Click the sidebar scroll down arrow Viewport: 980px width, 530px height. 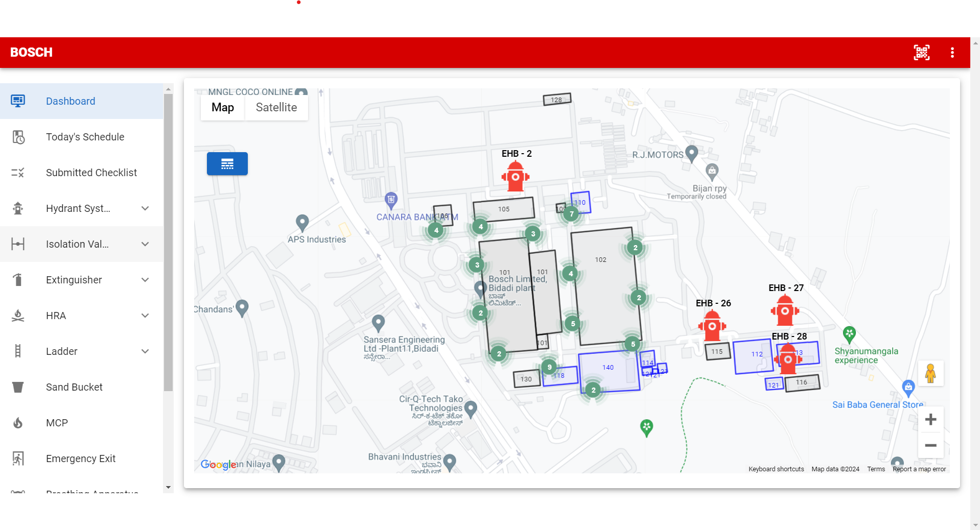(168, 488)
